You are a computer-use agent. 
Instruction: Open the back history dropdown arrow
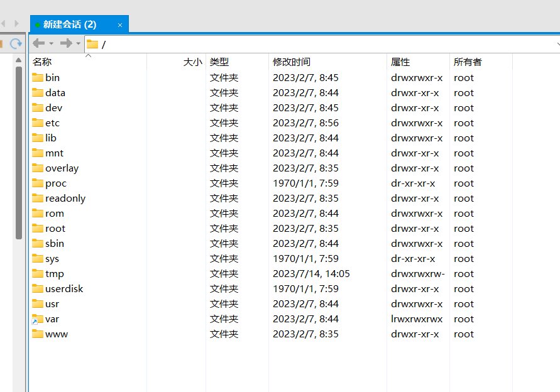coord(51,43)
